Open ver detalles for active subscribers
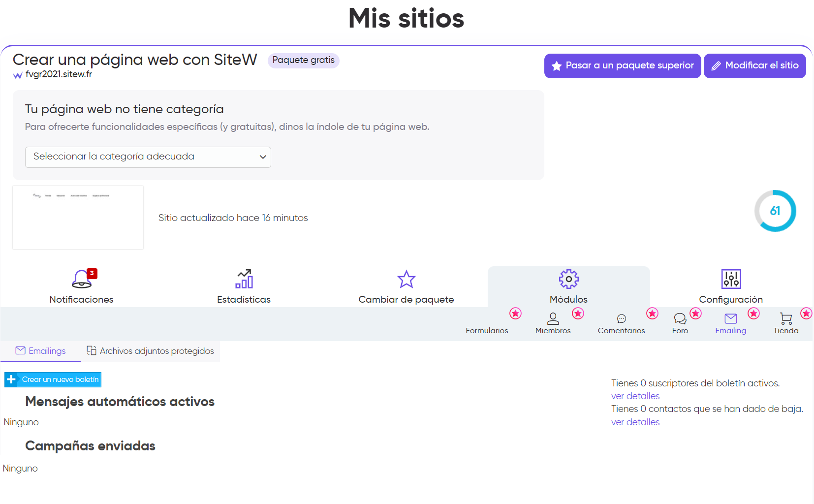 635,396
